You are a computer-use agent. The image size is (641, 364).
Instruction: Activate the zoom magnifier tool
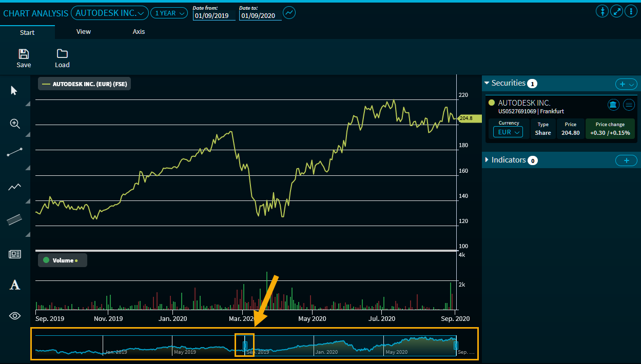pos(15,124)
